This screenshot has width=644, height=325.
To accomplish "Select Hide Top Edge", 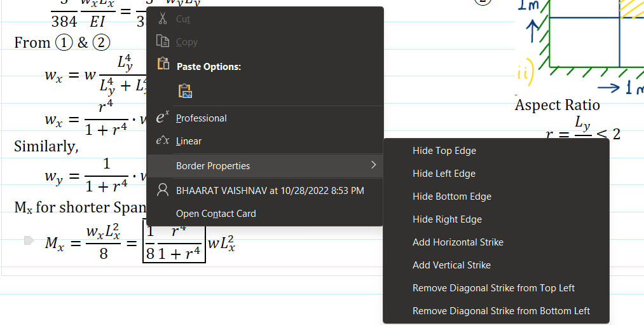I will pyautogui.click(x=496, y=151).
